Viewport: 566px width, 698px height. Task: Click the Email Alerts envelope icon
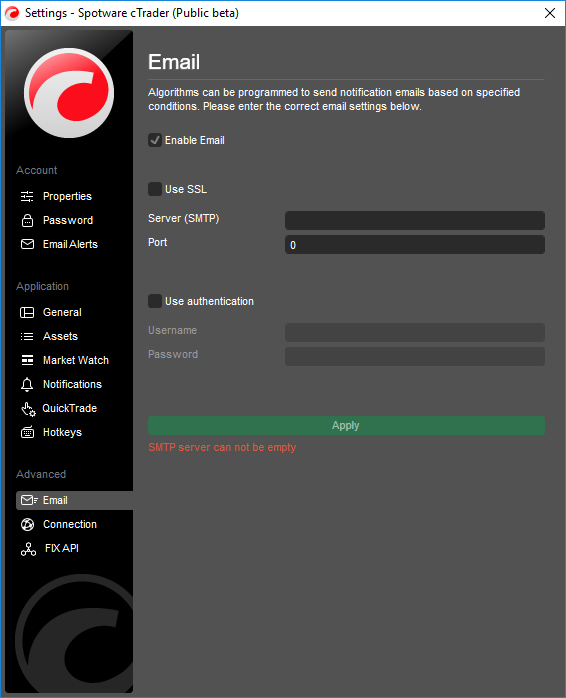(27, 244)
